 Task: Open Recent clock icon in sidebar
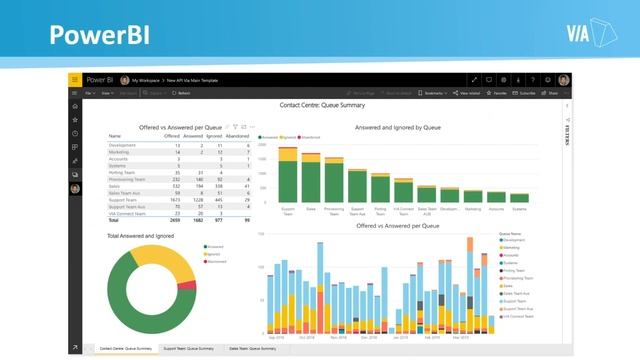75,133
